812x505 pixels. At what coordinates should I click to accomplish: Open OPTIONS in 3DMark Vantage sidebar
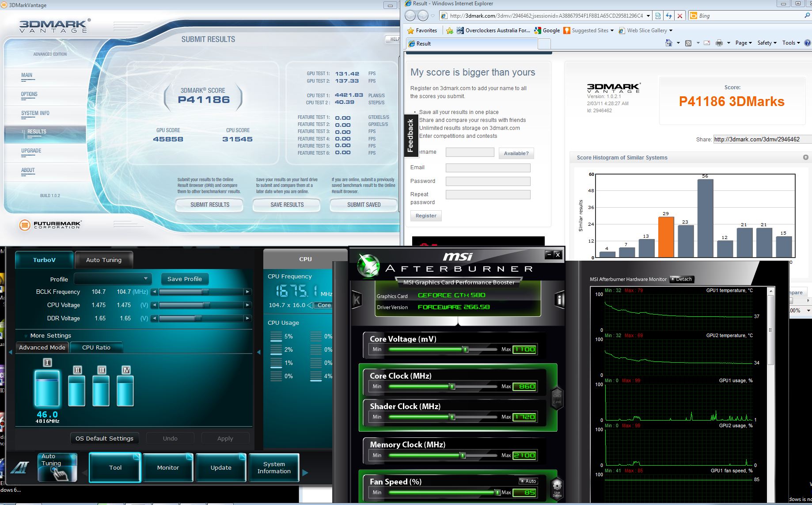coord(29,94)
